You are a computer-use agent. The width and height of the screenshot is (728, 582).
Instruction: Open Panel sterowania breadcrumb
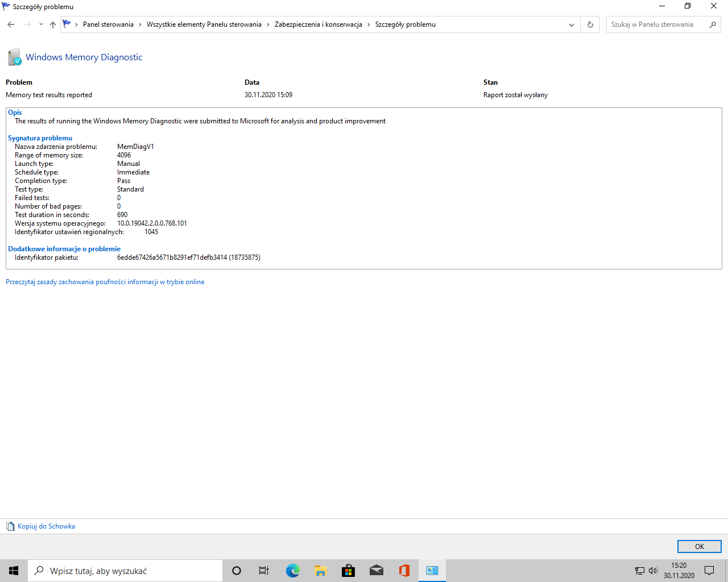(108, 24)
